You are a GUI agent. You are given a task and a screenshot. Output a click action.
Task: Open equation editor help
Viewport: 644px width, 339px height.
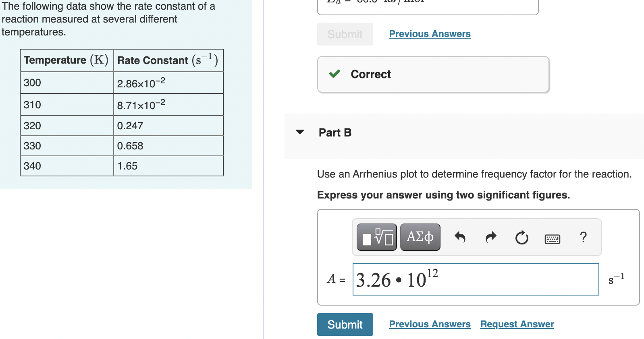pos(583,237)
